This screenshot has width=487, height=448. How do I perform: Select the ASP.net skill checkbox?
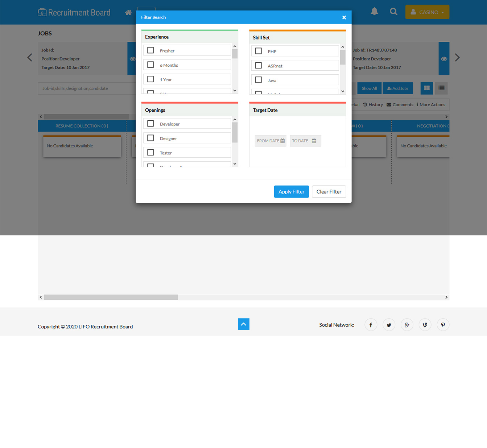point(259,66)
